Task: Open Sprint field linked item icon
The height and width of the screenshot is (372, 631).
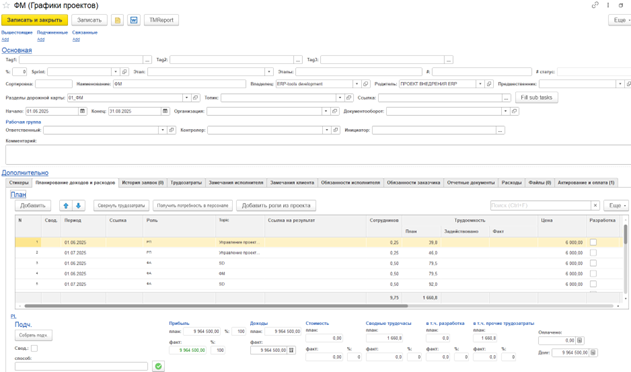Action: coord(124,72)
